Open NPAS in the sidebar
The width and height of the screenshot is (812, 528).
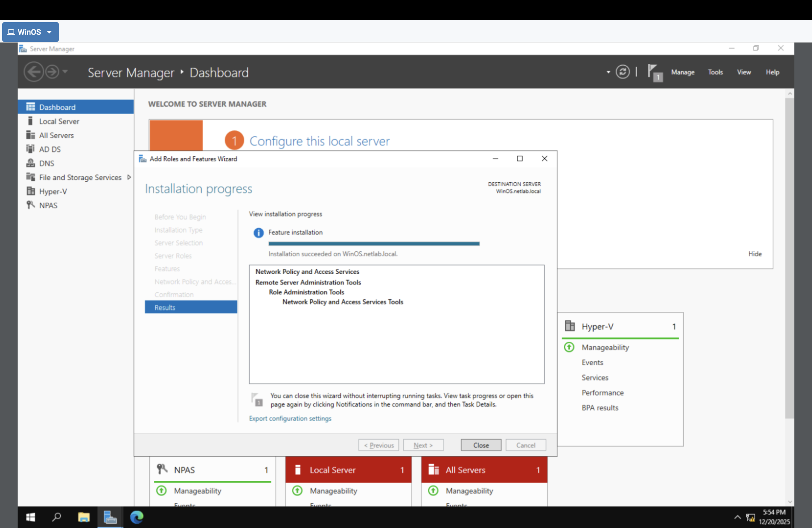(48, 205)
